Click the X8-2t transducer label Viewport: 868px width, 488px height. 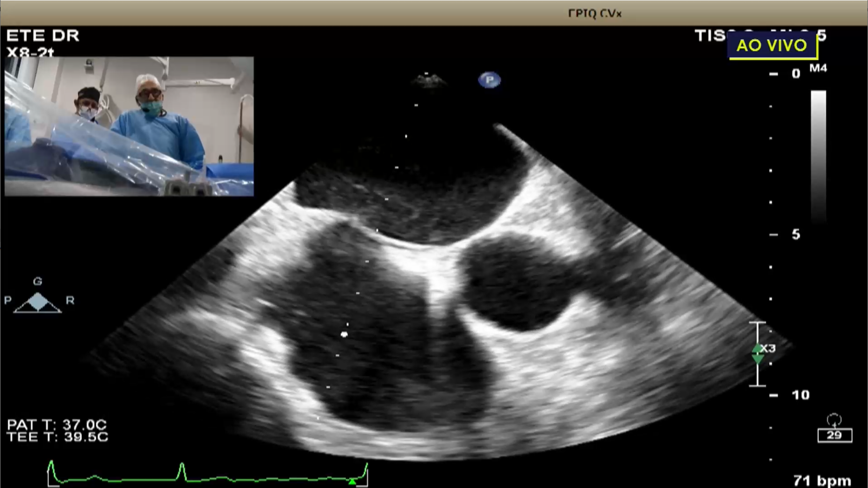30,52
